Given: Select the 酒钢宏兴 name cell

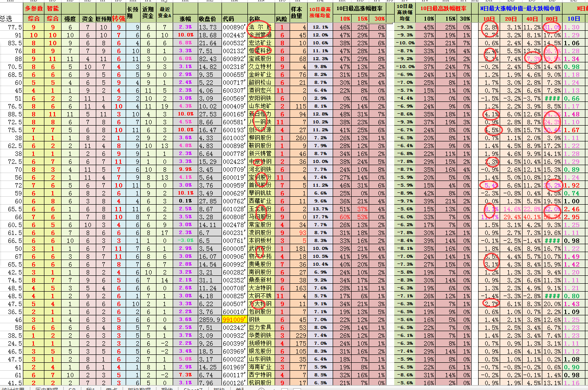Looking at the screenshot, I should tap(261, 90).
